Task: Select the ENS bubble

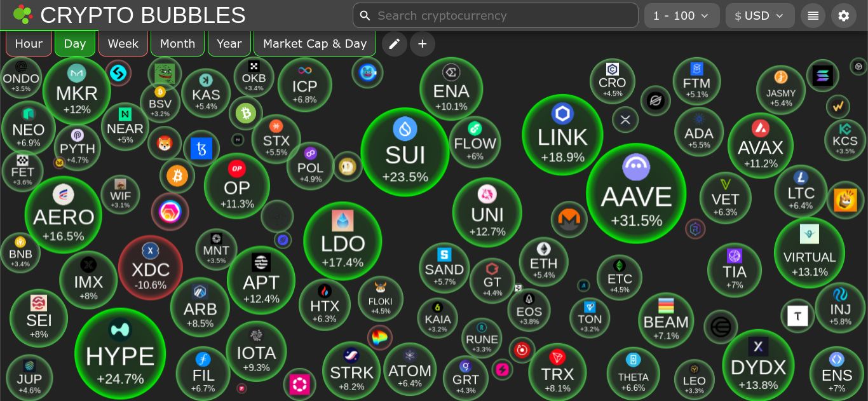Action: click(837, 373)
